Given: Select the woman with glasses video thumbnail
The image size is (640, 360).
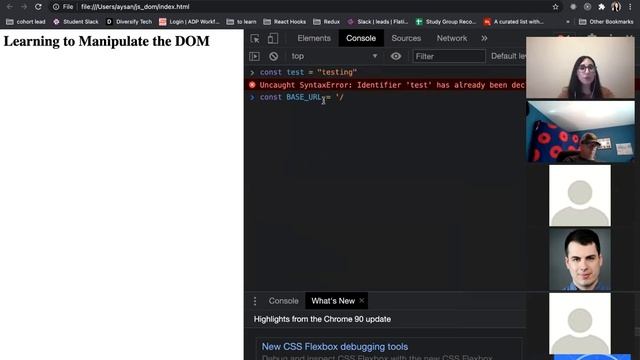Looking at the screenshot, I should point(580,68).
